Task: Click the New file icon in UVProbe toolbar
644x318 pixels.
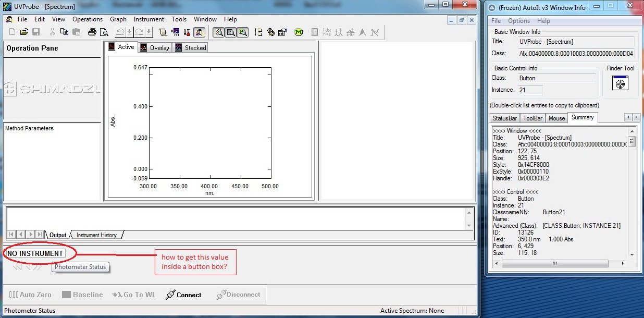Action: [x=13, y=32]
